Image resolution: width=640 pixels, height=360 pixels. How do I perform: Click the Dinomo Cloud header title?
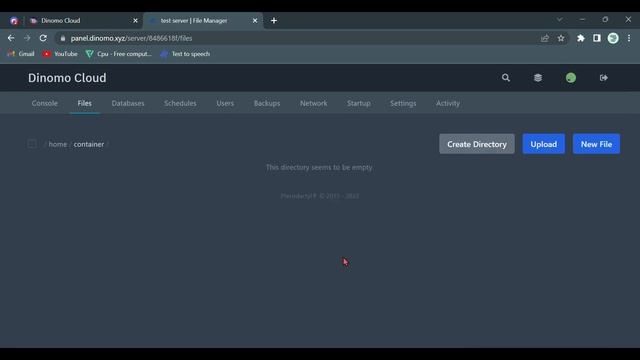[x=67, y=78]
